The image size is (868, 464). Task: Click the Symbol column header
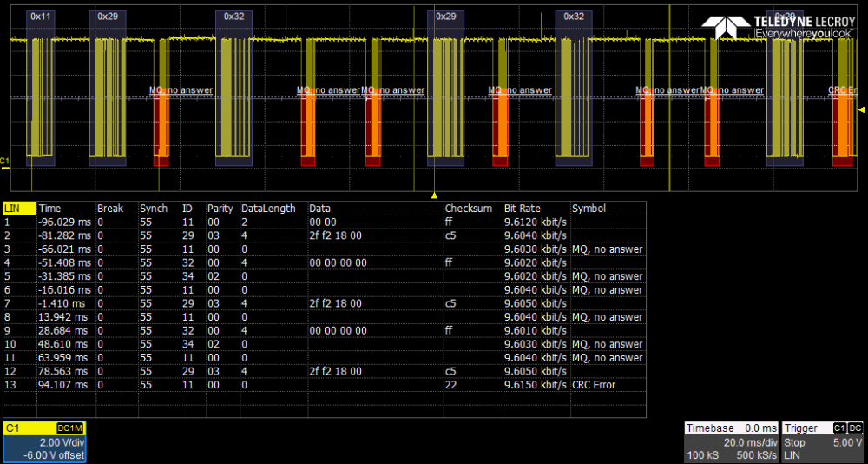[x=587, y=209]
